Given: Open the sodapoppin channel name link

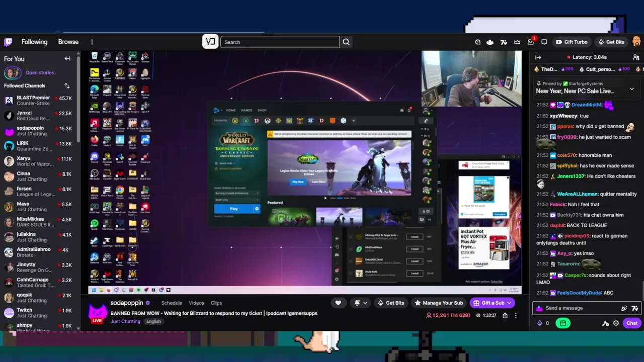Looking at the screenshot, I should click(x=127, y=303).
